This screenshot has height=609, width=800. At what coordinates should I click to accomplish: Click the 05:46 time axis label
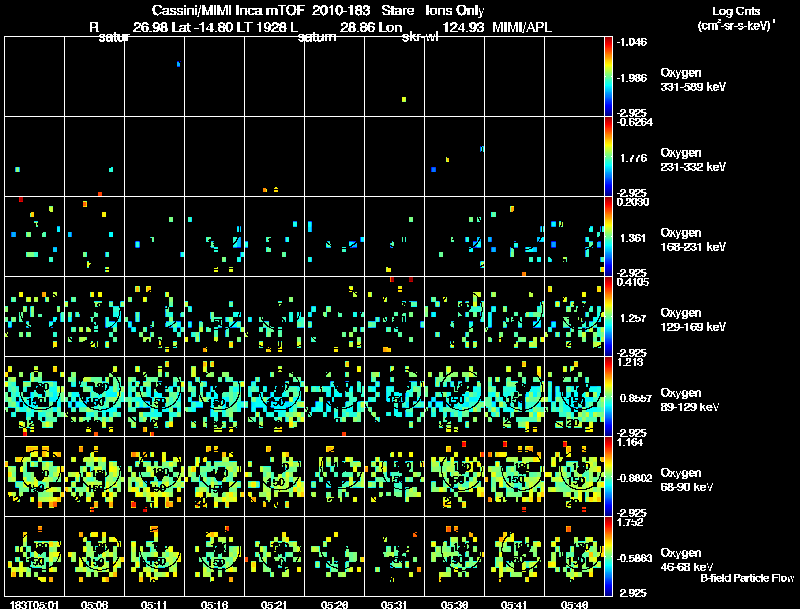575,604
